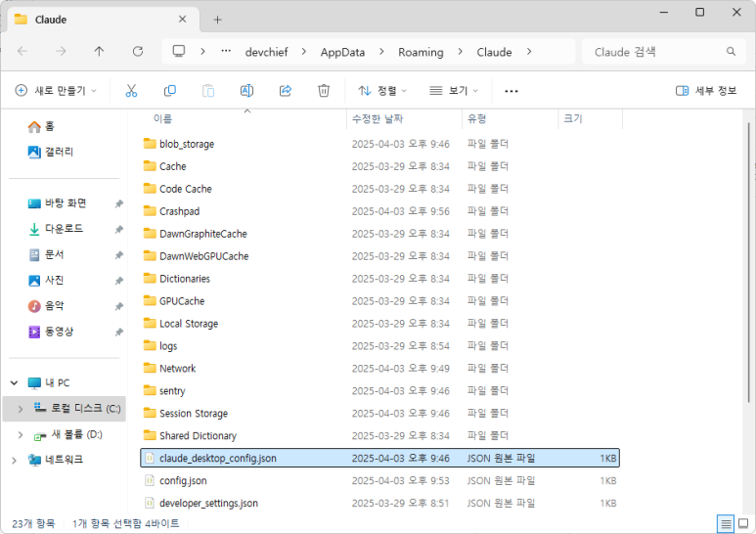Open 다운로드 quick access folder
This screenshot has width=756, height=534.
(56, 229)
